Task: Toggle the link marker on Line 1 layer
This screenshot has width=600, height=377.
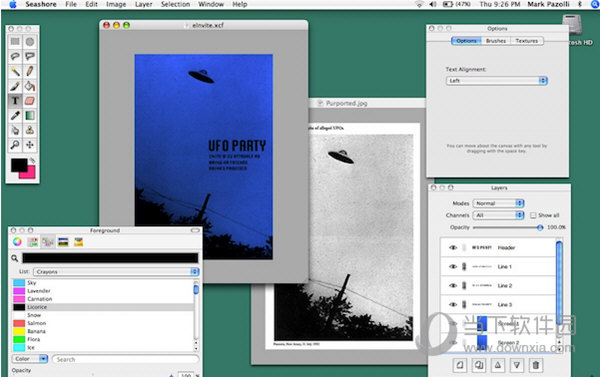Action: (x=464, y=266)
